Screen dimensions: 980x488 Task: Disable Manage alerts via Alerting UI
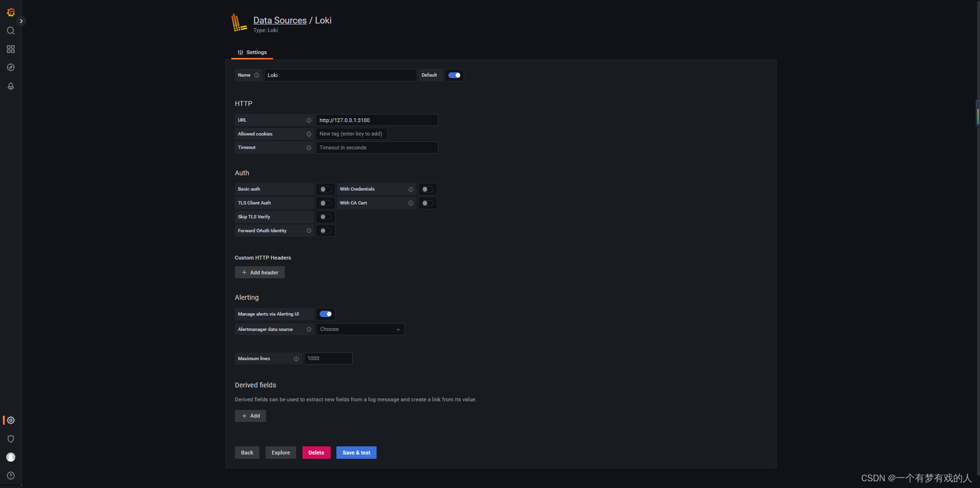coord(325,314)
